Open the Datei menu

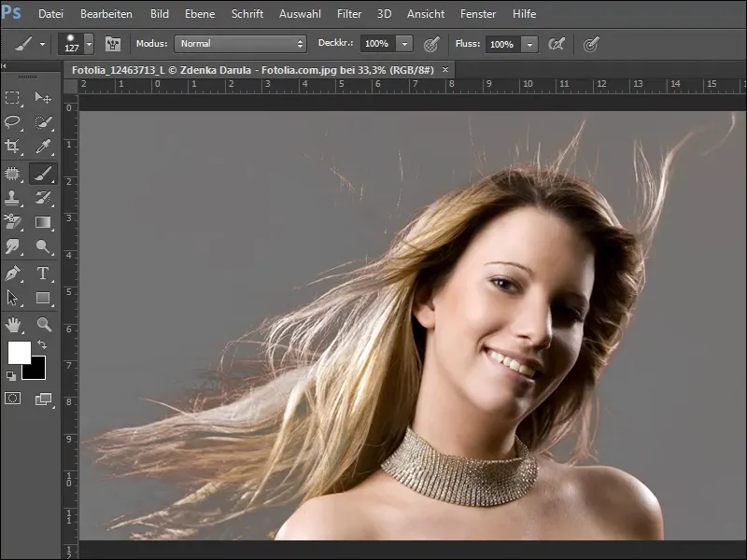click(50, 14)
